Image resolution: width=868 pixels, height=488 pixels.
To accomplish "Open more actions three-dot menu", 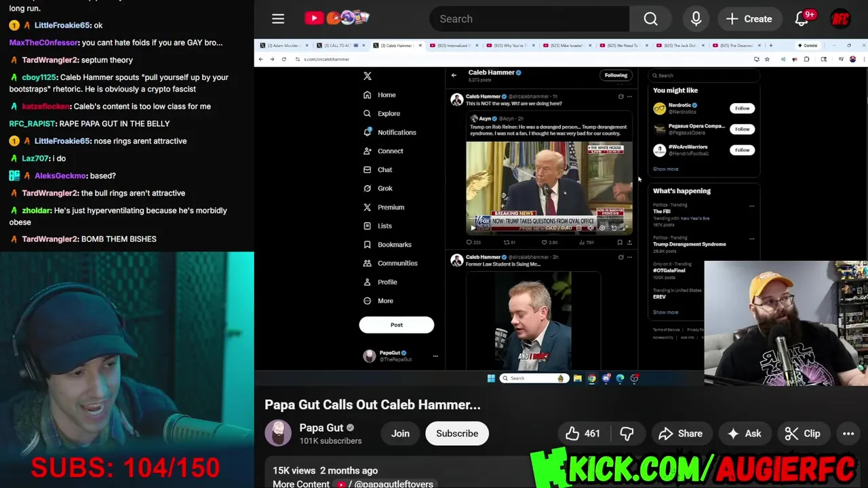I will point(848,434).
